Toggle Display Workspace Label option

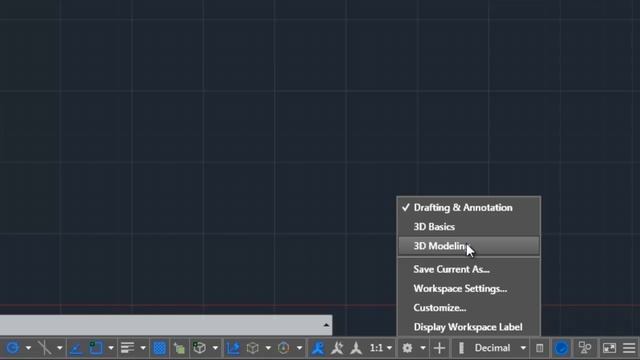pos(469,327)
